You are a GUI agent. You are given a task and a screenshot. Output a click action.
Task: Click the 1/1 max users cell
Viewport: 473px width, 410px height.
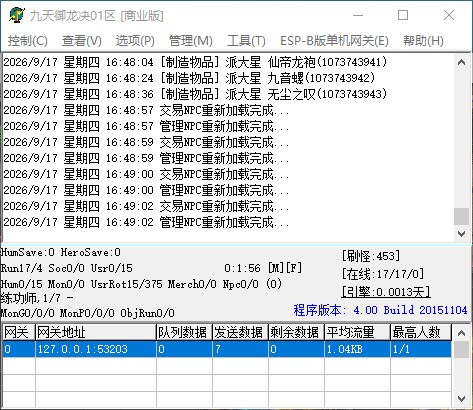coord(421,349)
